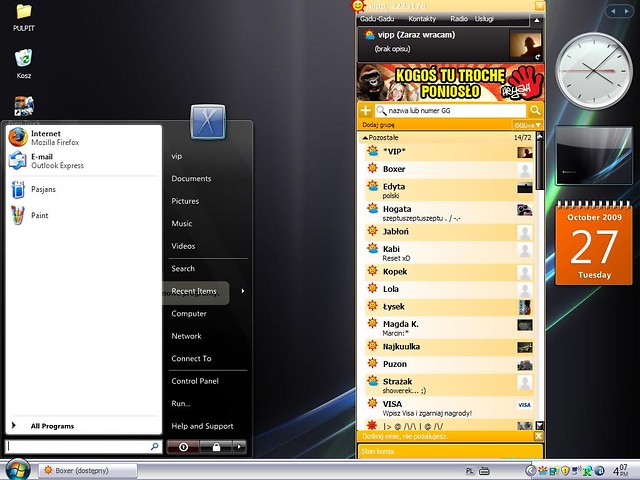This screenshot has width=640, height=480.
Task: Click the keyboard icon in language bar
Action: click(x=484, y=471)
